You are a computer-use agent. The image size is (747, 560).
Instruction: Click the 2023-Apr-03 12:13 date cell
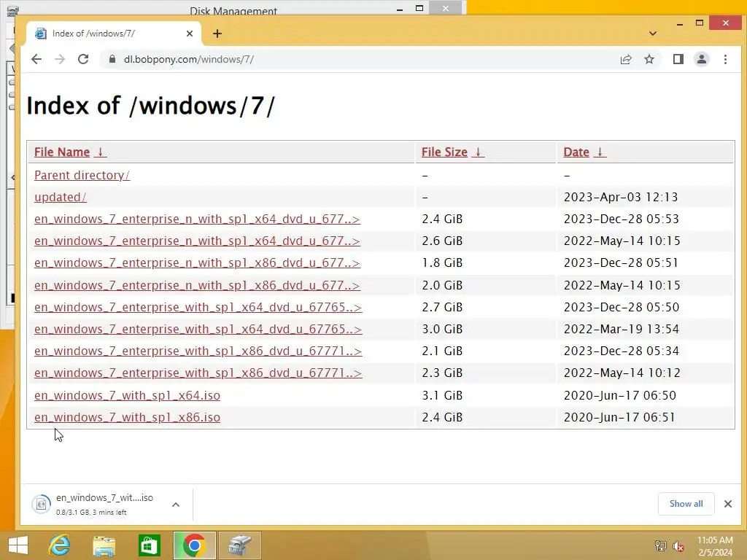pyautogui.click(x=620, y=197)
